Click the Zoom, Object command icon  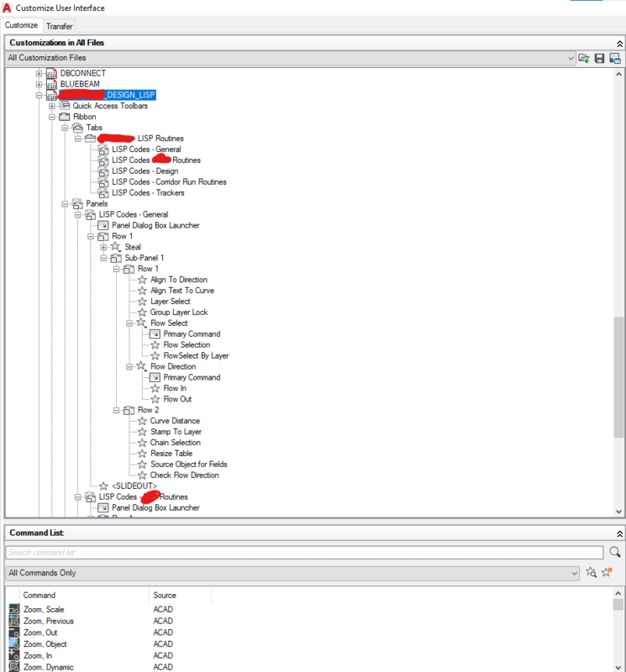(14, 643)
